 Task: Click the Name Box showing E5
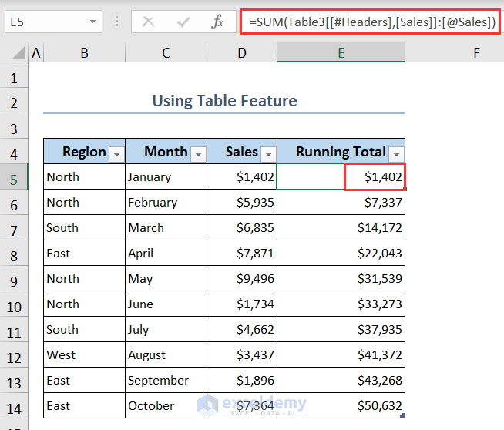point(42,22)
